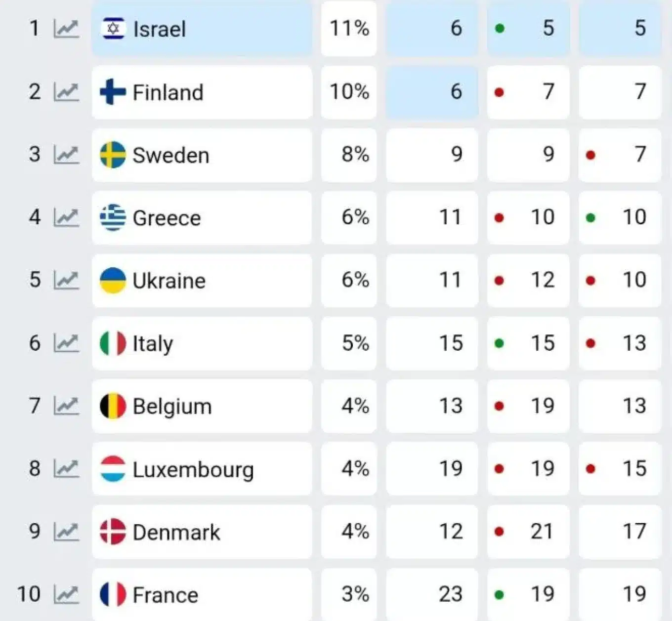Screen dimensions: 672x621
Task: Click Finland's trend chart icon
Action: [x=66, y=92]
